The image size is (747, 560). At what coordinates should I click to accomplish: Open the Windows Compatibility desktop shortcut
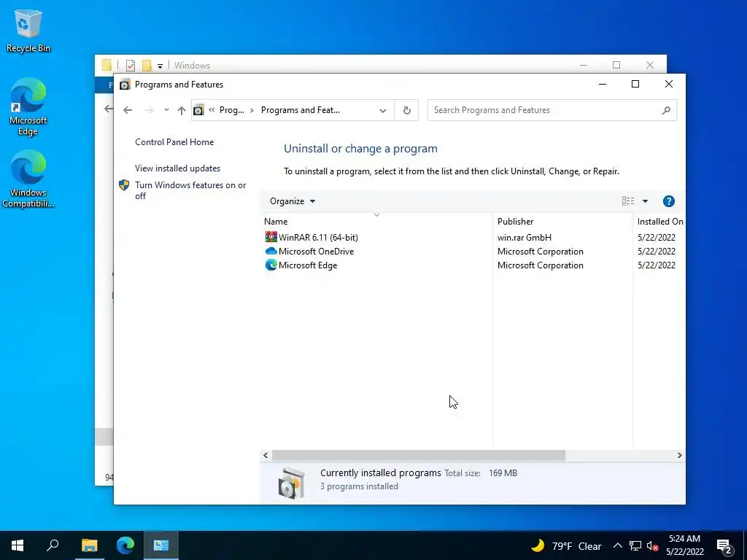pos(28,179)
